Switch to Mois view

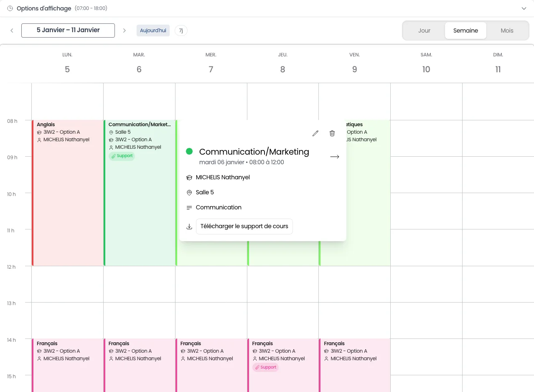507,31
